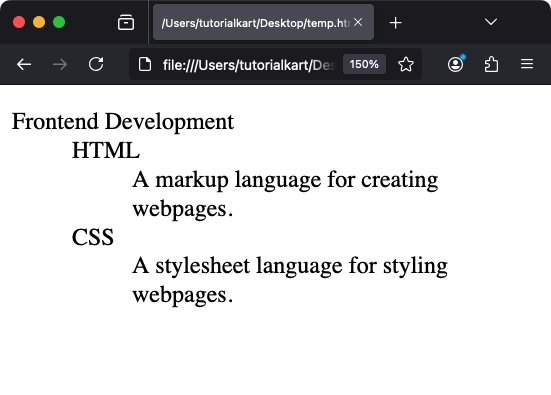Open Firefox View icon

point(126,22)
